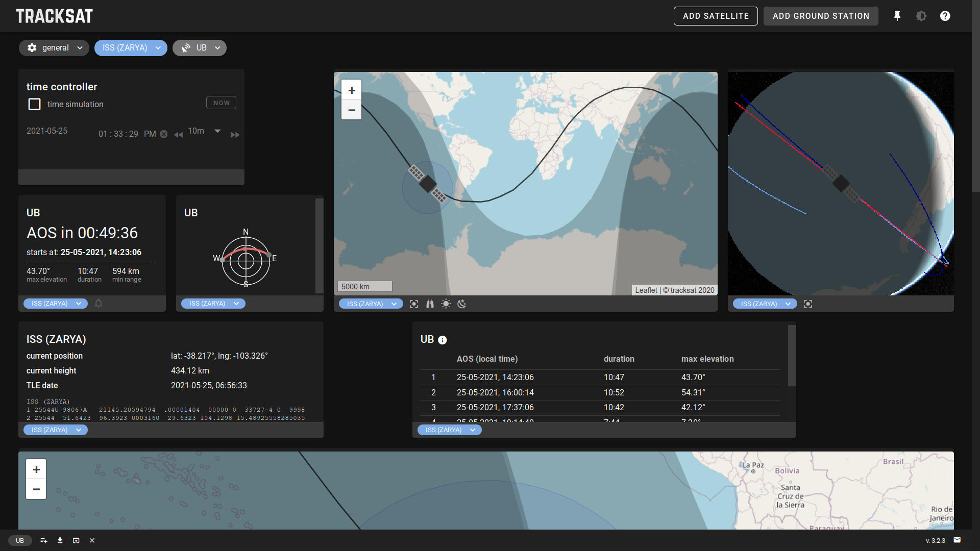Select the UB tab in bottom bar

[20, 540]
